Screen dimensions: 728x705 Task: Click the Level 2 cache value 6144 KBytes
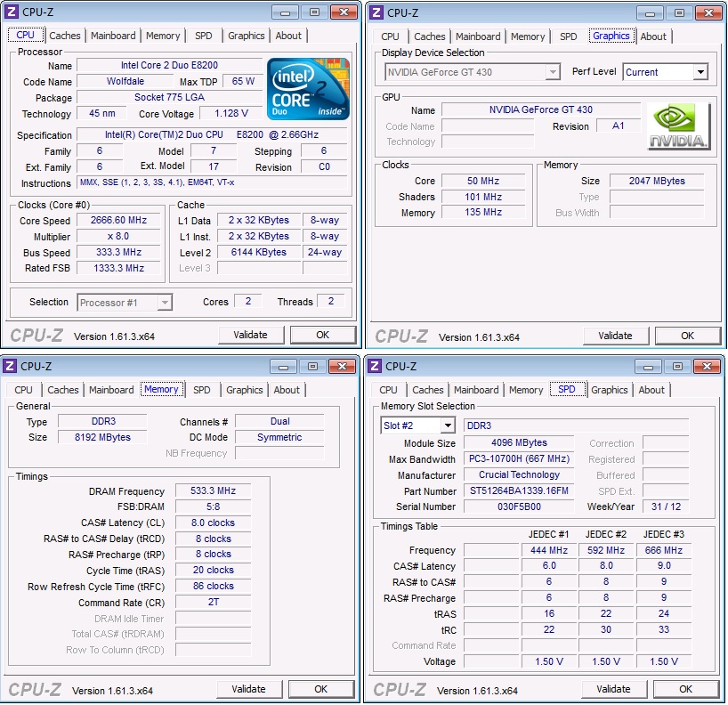[x=259, y=252]
